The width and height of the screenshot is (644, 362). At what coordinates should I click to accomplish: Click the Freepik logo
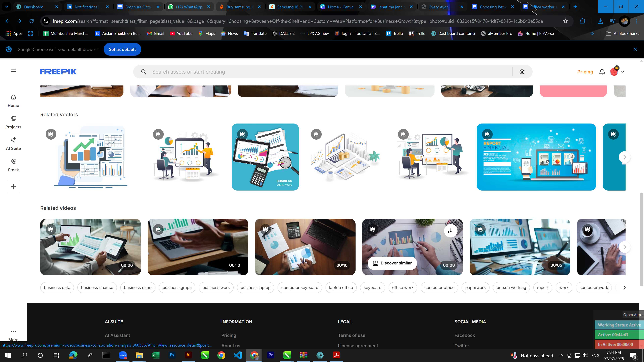[x=58, y=72]
